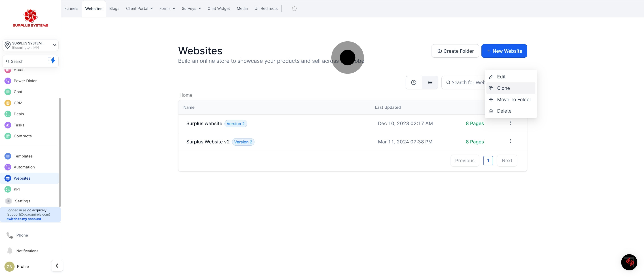Click the Create Folder button
This screenshot has height=277, width=644.
point(455,51)
